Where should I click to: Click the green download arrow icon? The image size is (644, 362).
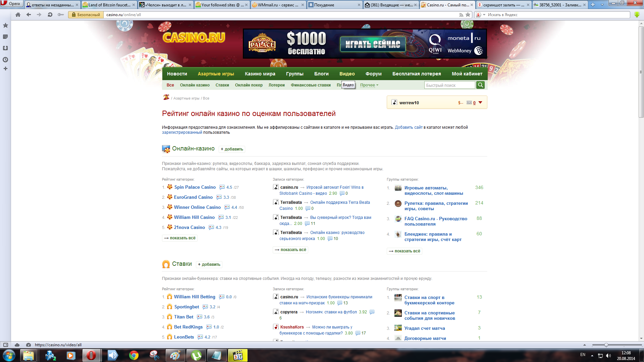pos(637,15)
